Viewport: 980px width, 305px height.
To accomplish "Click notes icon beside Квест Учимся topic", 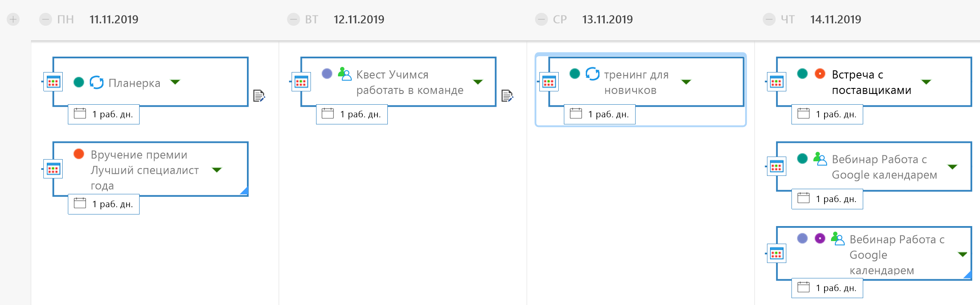I will pyautogui.click(x=507, y=96).
